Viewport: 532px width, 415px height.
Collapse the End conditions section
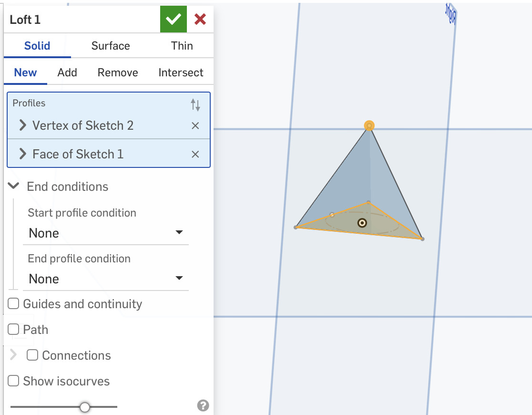tap(14, 187)
